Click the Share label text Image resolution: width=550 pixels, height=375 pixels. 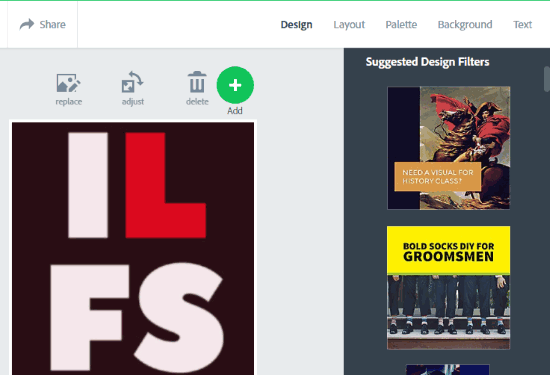(53, 25)
